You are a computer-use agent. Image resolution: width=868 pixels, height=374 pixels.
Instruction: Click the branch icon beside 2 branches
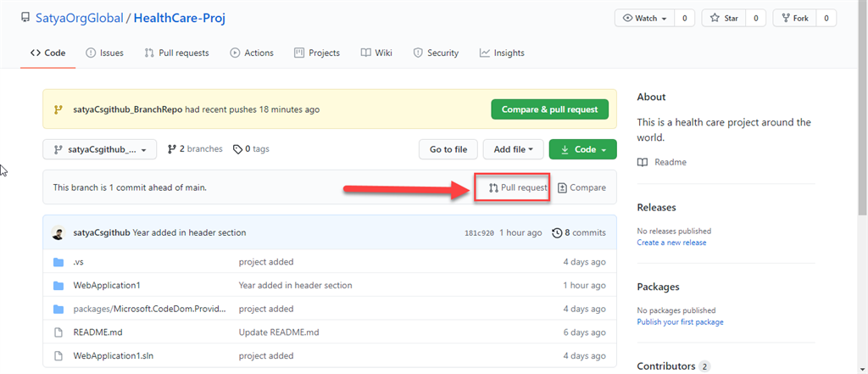[x=171, y=149]
